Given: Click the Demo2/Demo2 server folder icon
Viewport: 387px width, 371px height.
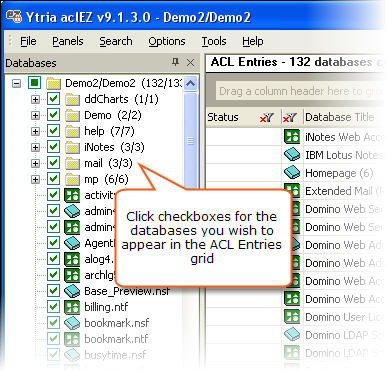Looking at the screenshot, I should point(54,83).
